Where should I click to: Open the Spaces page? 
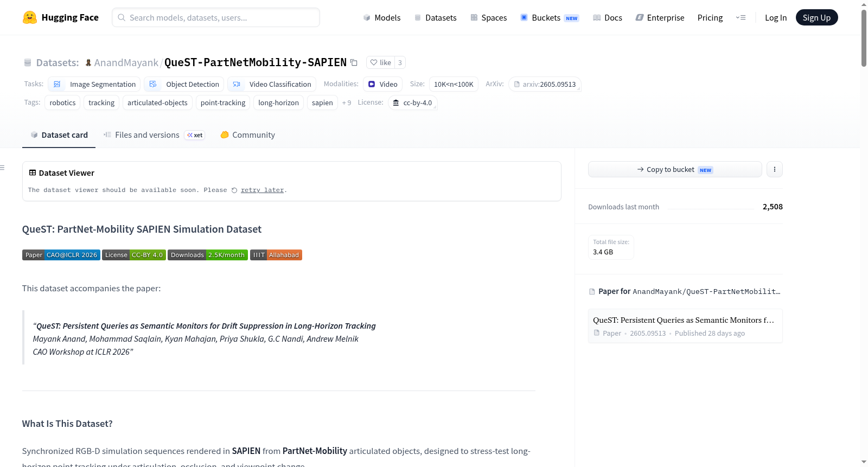click(488, 17)
